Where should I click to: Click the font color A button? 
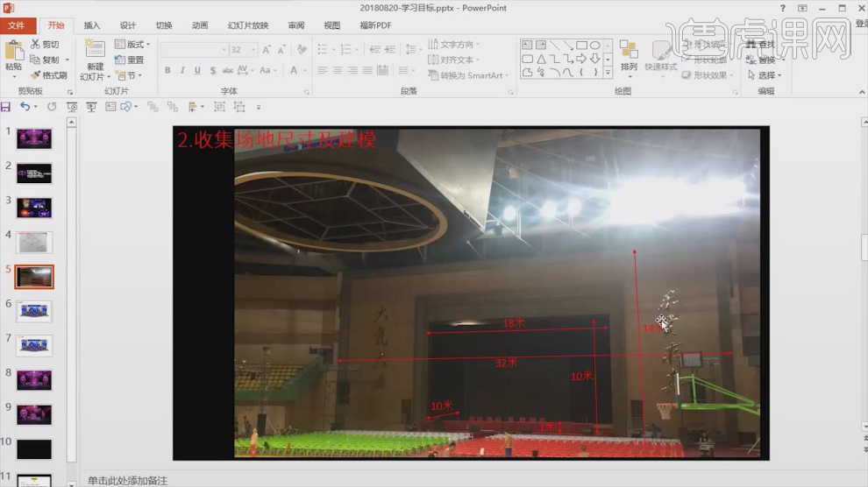pos(295,71)
